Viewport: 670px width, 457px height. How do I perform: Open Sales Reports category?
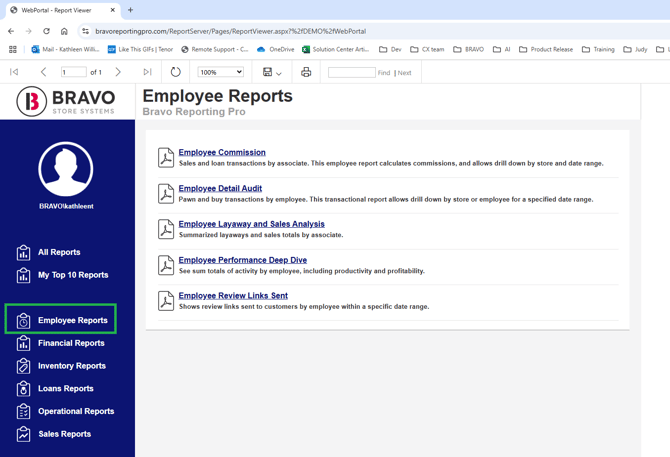[65, 434]
